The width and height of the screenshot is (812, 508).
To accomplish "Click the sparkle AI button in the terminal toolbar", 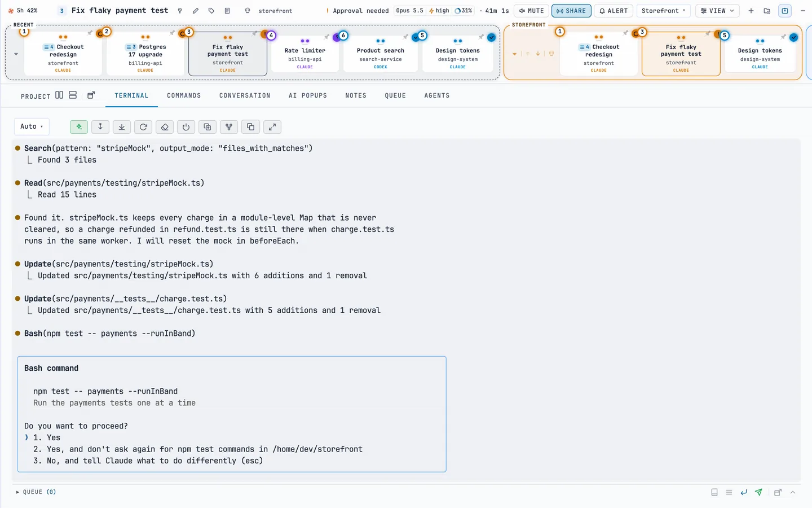I will coord(79,127).
